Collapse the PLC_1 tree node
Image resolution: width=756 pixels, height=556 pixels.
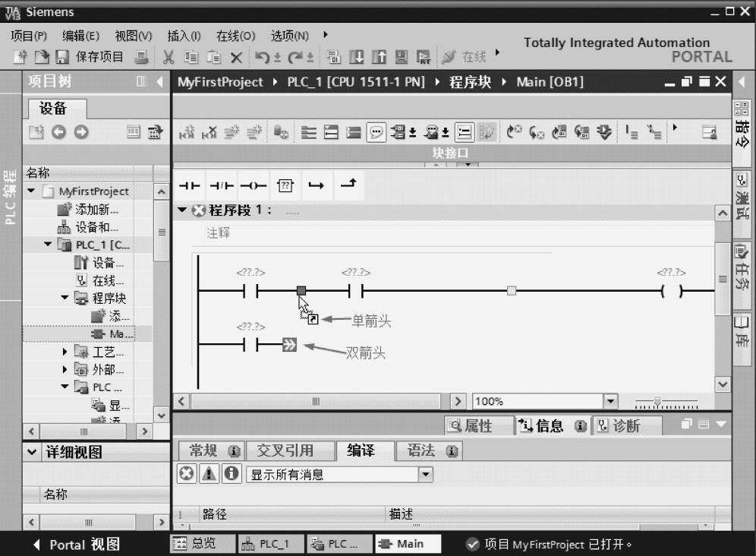(48, 245)
